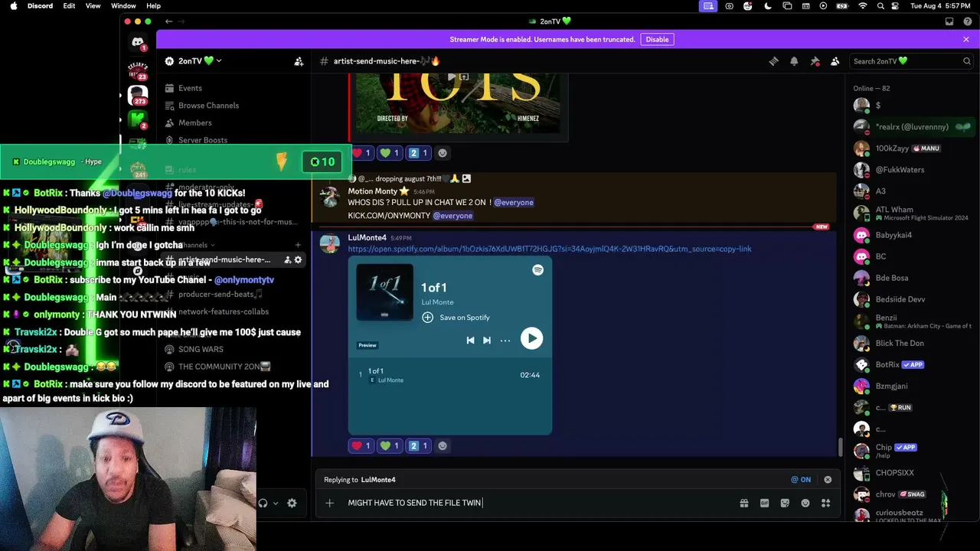Add a reaction to LulMonte4's message
Image resolution: width=980 pixels, height=551 pixels.
click(443, 445)
